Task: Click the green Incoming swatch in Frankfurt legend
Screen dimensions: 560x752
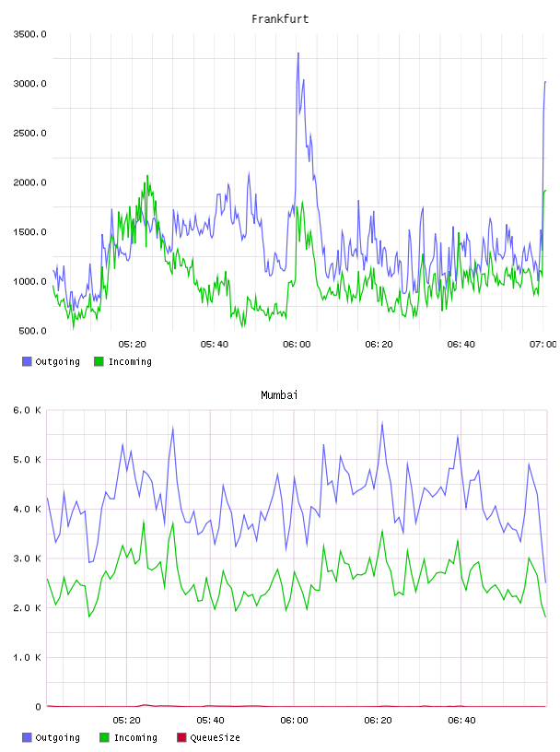Action: pyautogui.click(x=99, y=361)
